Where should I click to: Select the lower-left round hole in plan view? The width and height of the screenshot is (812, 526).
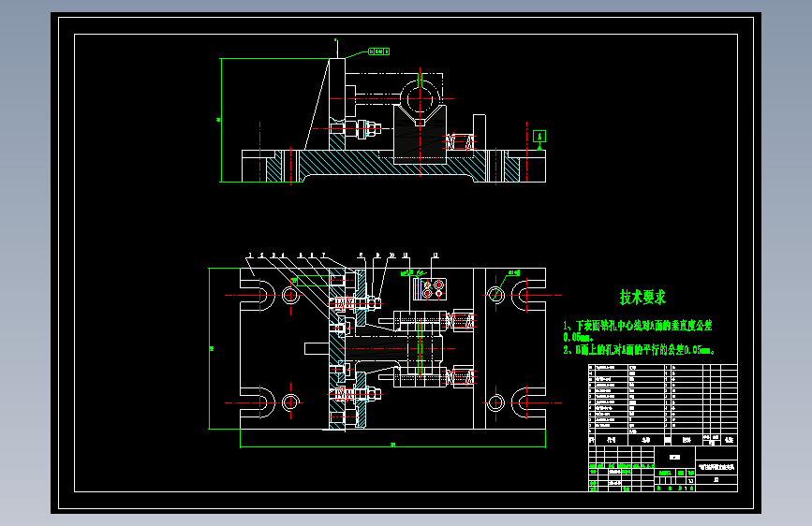click(x=290, y=402)
